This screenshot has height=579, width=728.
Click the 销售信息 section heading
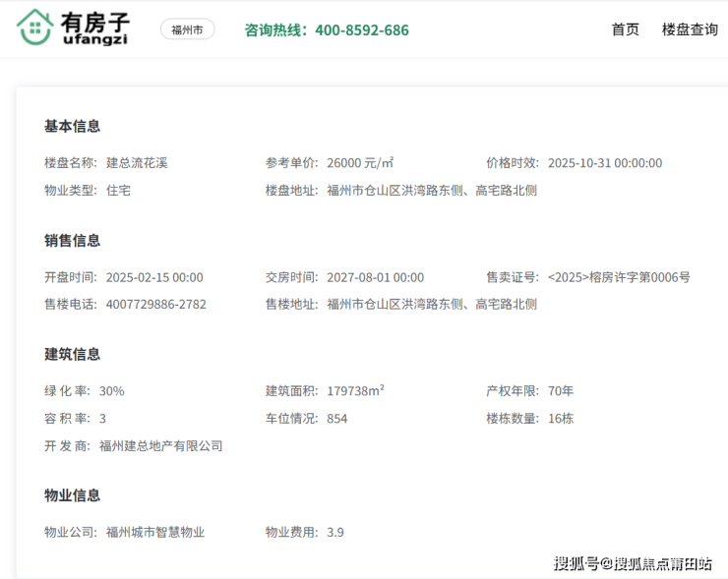pyautogui.click(x=72, y=241)
